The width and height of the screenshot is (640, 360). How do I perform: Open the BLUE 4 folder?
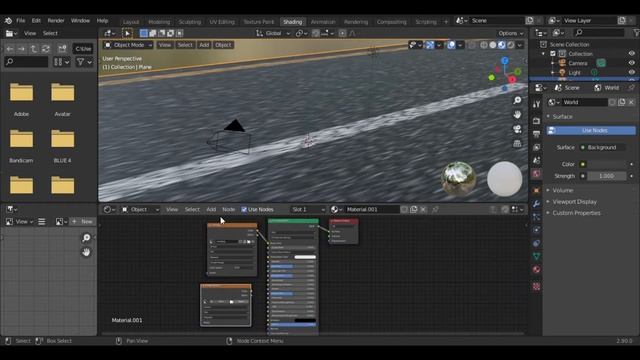(x=62, y=146)
